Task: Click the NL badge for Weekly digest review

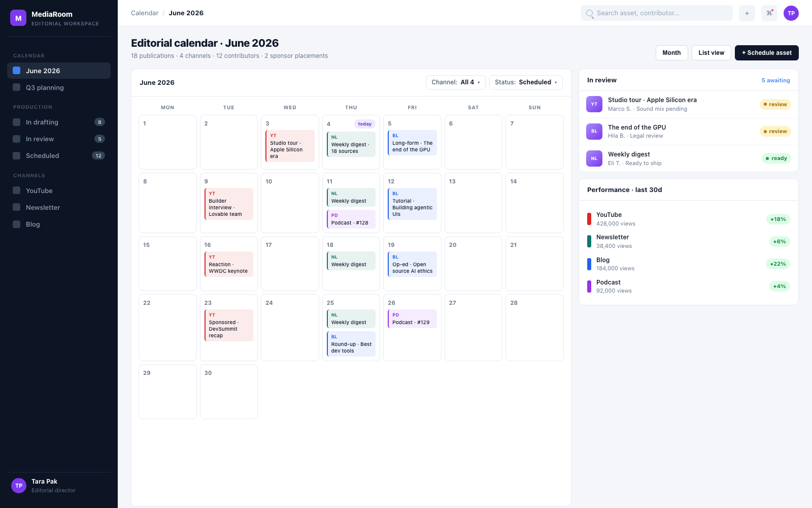Action: point(594,158)
